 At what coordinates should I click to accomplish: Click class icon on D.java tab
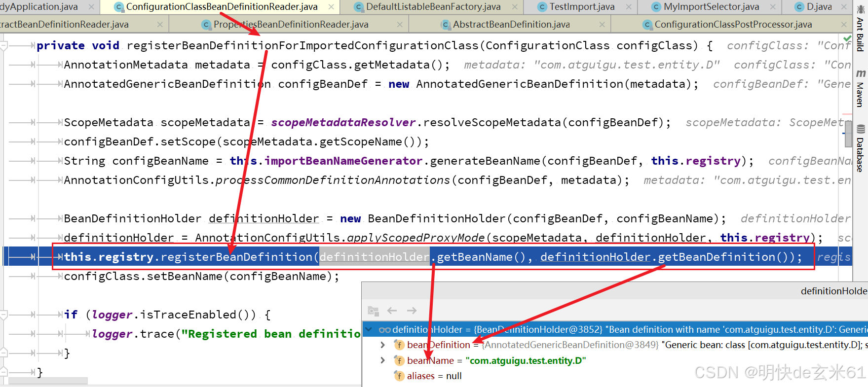pos(799,7)
